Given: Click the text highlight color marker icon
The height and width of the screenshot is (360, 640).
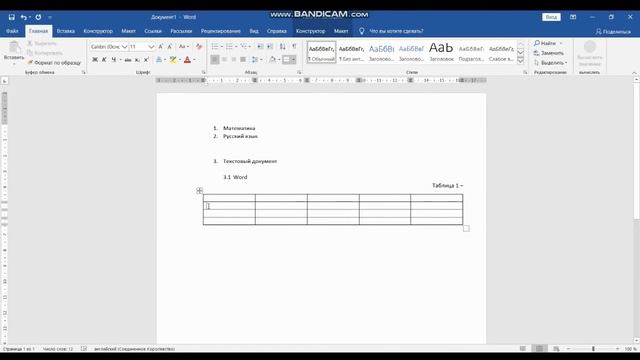Looking at the screenshot, I should point(173,60).
